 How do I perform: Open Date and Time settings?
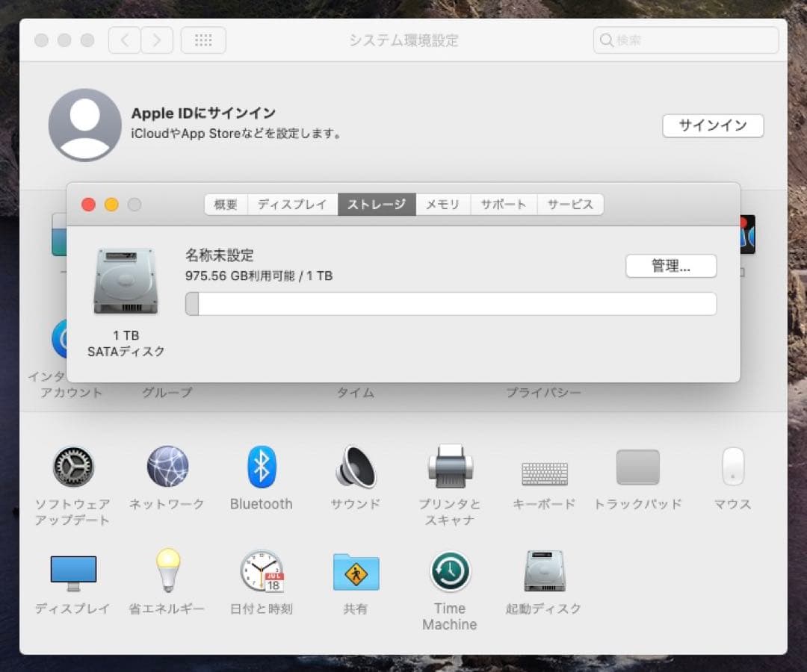click(261, 571)
